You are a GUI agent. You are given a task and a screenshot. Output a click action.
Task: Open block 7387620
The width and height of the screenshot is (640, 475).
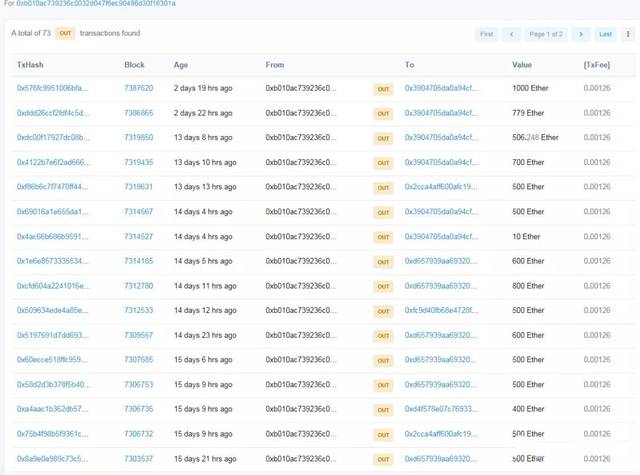pos(138,89)
